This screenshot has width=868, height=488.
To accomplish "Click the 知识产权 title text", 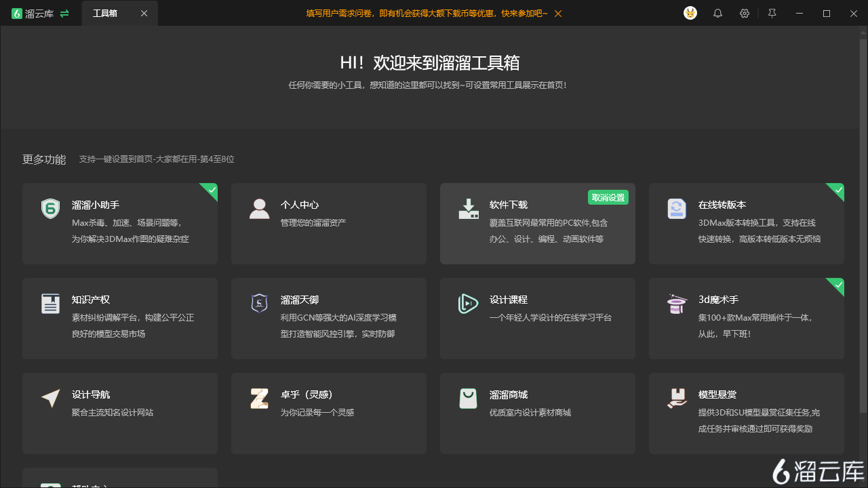I will pyautogui.click(x=91, y=300).
